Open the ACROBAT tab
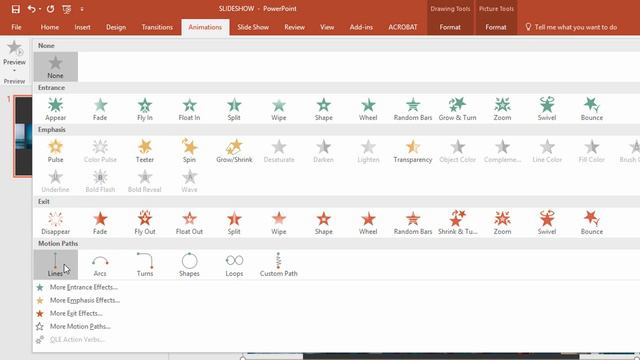 click(403, 27)
